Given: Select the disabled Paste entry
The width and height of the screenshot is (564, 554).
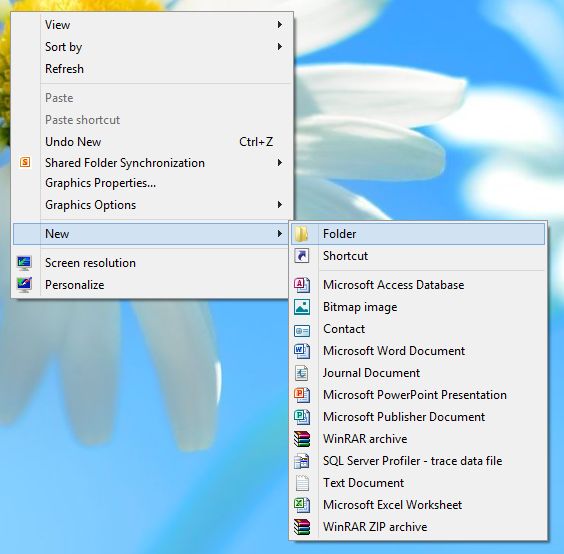Looking at the screenshot, I should coord(152,98).
